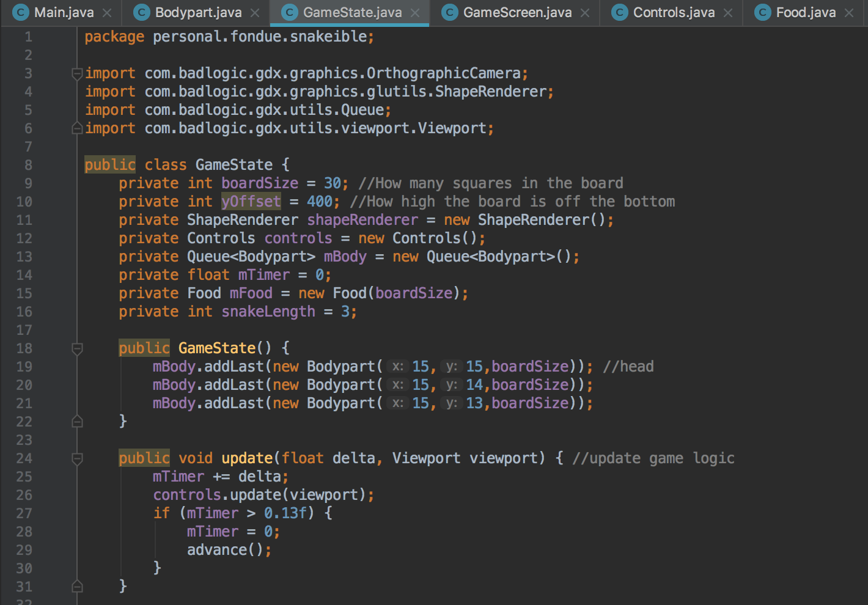
Task: Close the GameState.java tab
Action: (415, 13)
